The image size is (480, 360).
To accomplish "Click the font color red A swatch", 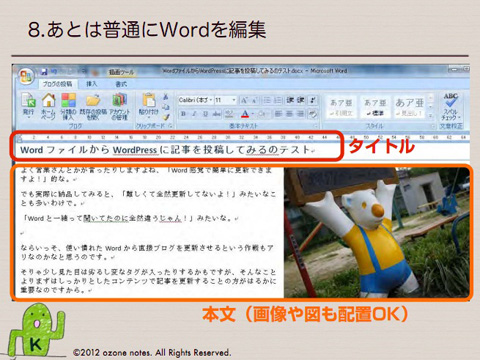I will pos(245,114).
